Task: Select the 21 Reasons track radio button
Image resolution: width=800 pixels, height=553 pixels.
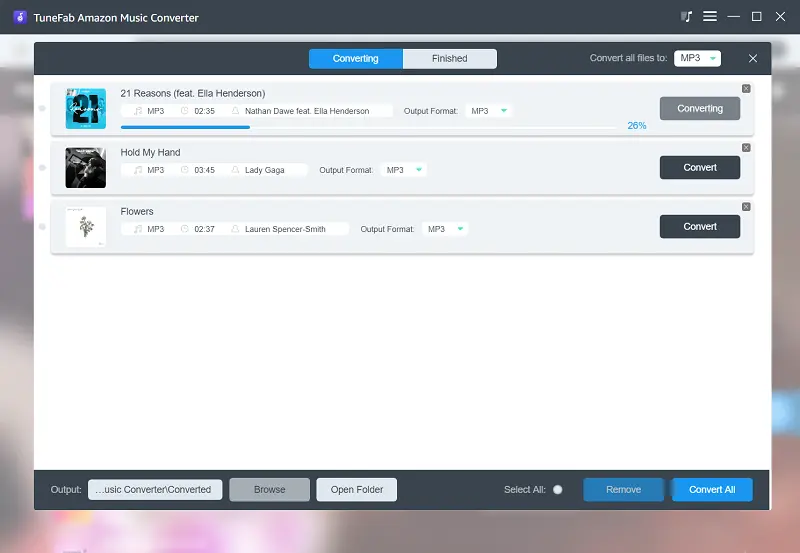Action: 42,108
